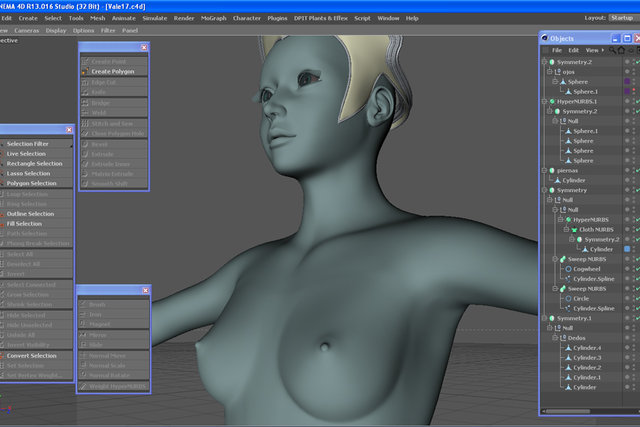Click the Create Polygon tool icon
The image size is (640, 427).
click(85, 71)
